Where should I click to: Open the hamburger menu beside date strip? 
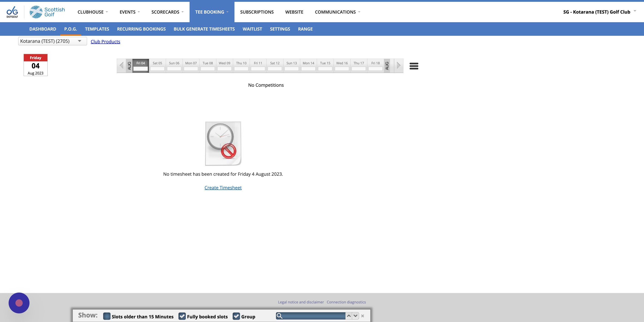pos(414,66)
